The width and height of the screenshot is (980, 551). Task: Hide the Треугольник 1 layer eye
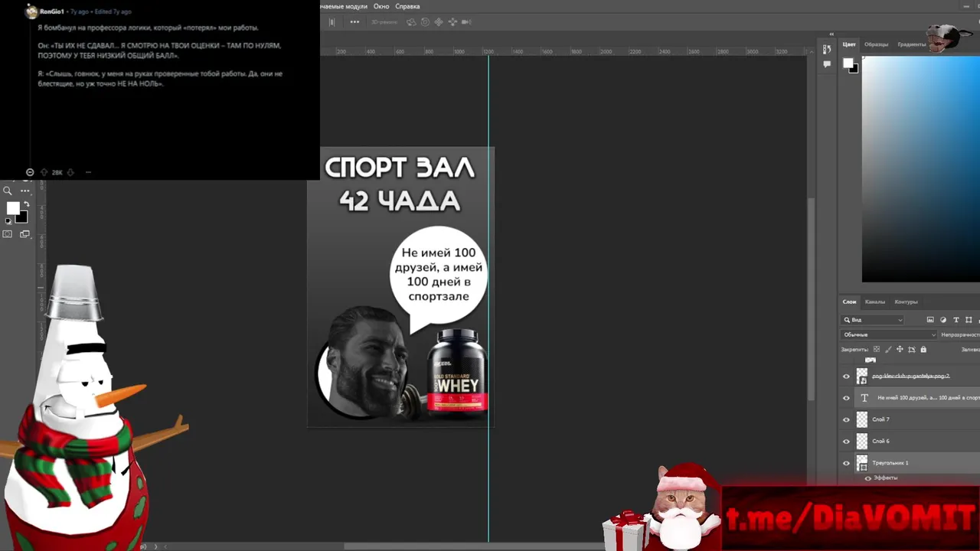[846, 463]
